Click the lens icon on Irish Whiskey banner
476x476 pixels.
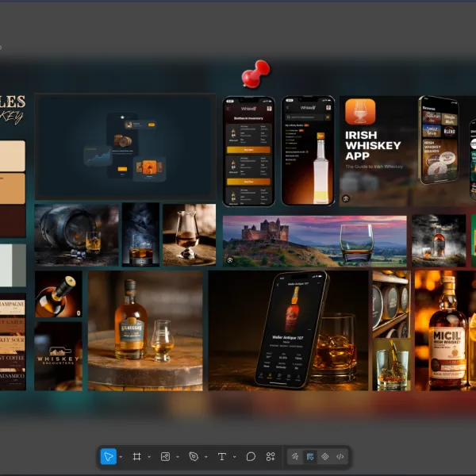point(346,199)
